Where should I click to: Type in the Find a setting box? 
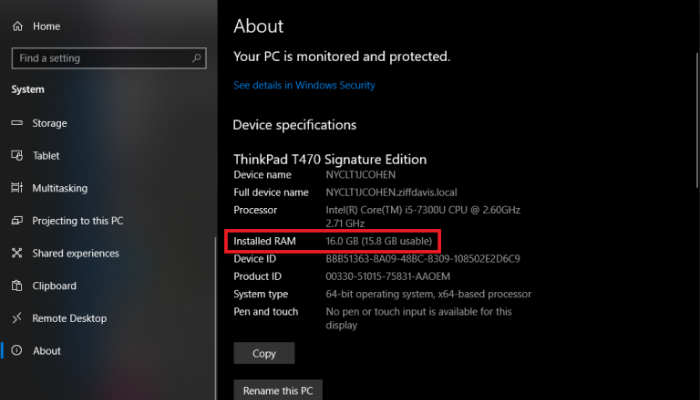[100, 58]
